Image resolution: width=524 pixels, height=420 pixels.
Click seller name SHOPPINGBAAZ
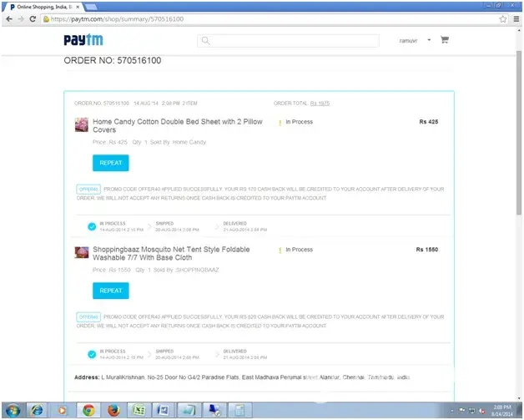(x=197, y=270)
